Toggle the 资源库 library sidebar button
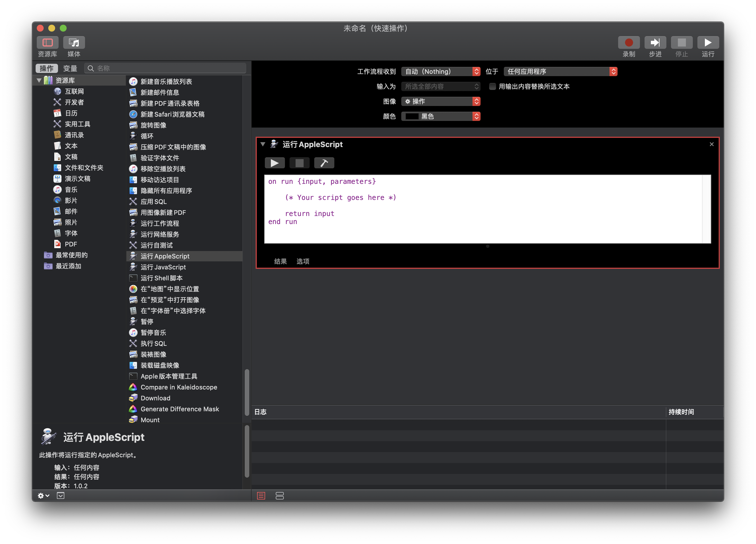 click(x=47, y=43)
